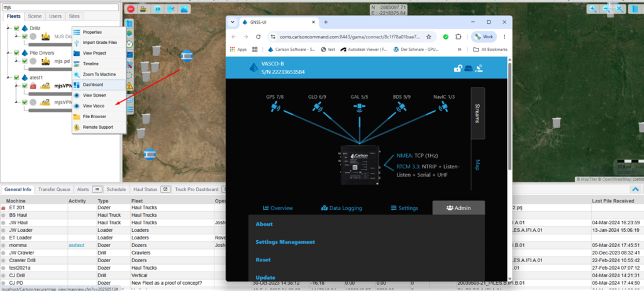Select Properties from the context menu

(x=99, y=32)
